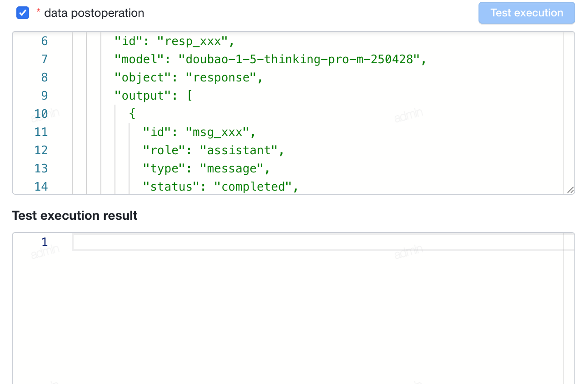Click line number 6 in gutter
The height and width of the screenshot is (384, 588).
pyautogui.click(x=44, y=41)
